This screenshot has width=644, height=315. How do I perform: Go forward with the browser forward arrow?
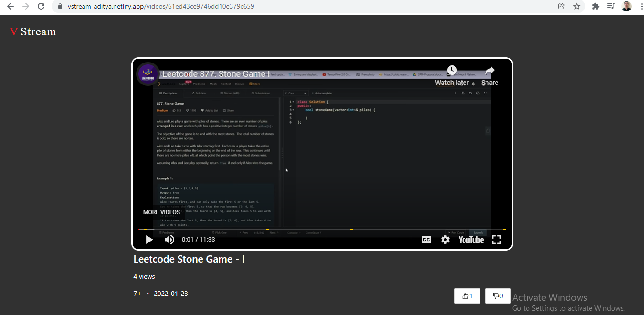pos(26,7)
